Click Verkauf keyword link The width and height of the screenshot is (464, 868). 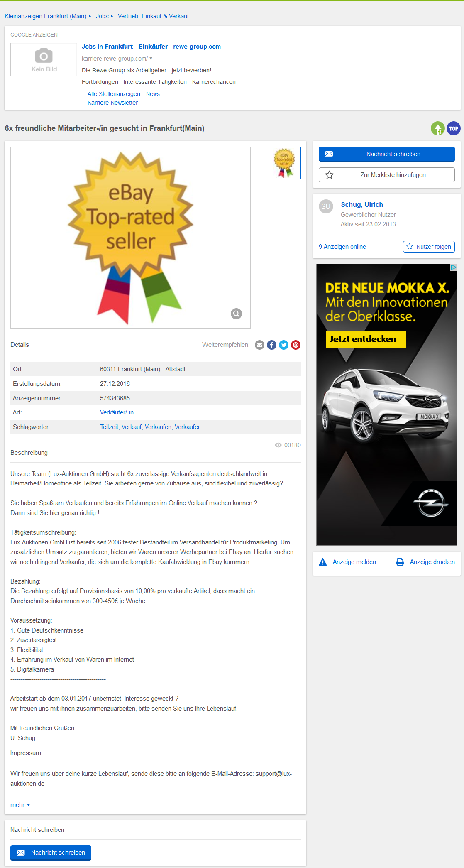click(x=132, y=427)
